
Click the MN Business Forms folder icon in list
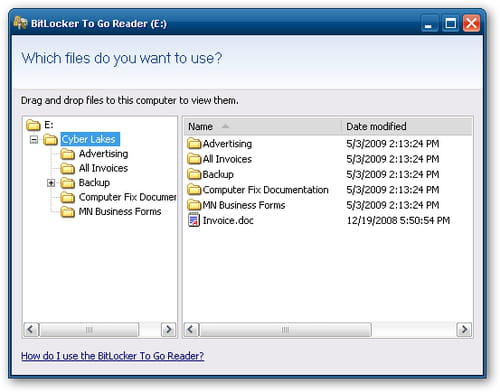(x=194, y=205)
